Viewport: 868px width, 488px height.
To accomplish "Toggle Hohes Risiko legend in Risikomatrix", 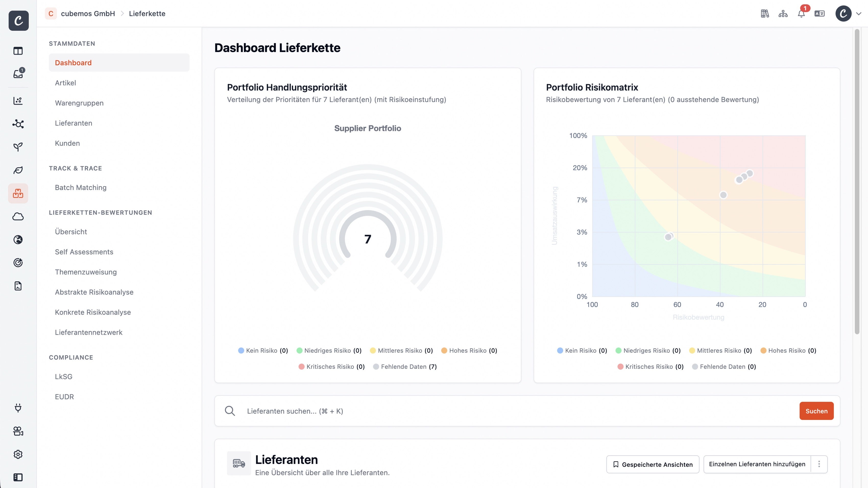I will tap(788, 351).
